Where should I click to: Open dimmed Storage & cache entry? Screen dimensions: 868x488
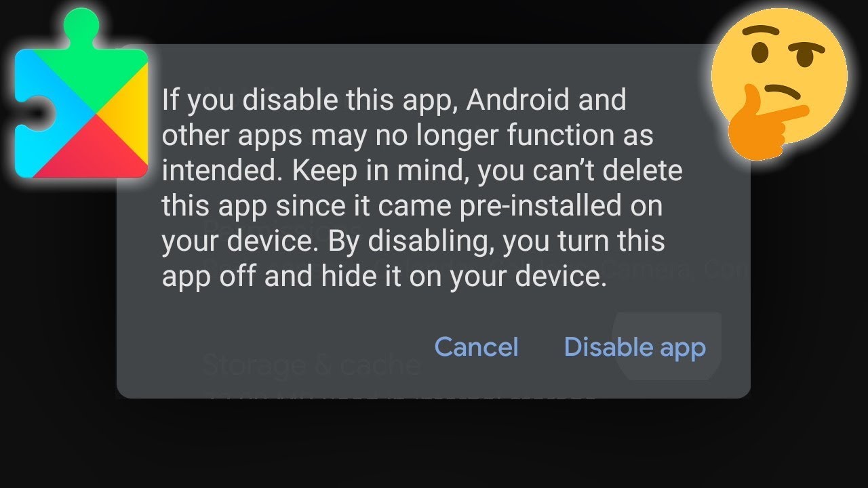311,366
